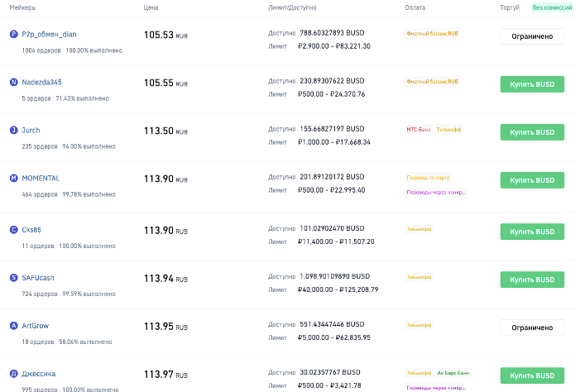Click the A avatar icon beside ArtGrow
The height and width of the screenshot is (392, 585).
[13, 326]
